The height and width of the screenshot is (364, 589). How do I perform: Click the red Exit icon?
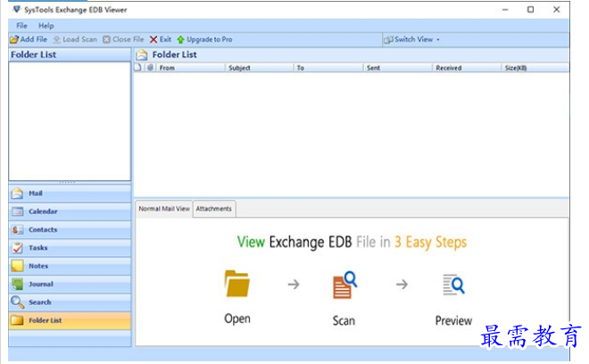pyautogui.click(x=153, y=40)
